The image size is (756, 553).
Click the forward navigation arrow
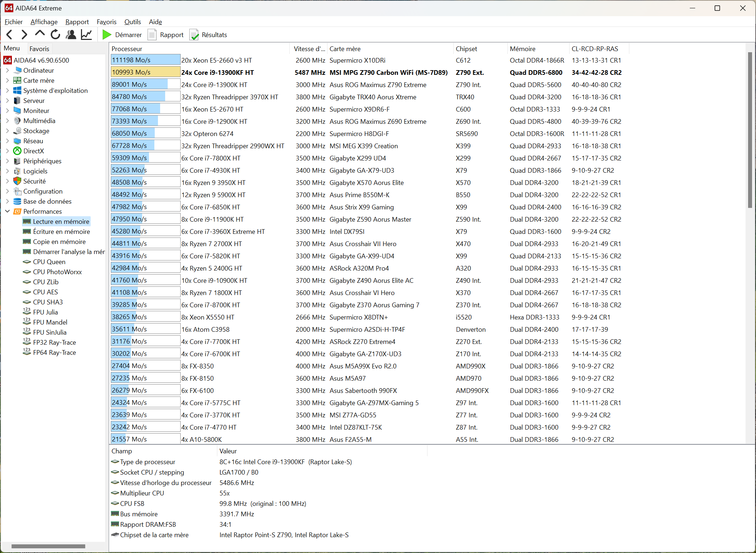pos(24,35)
